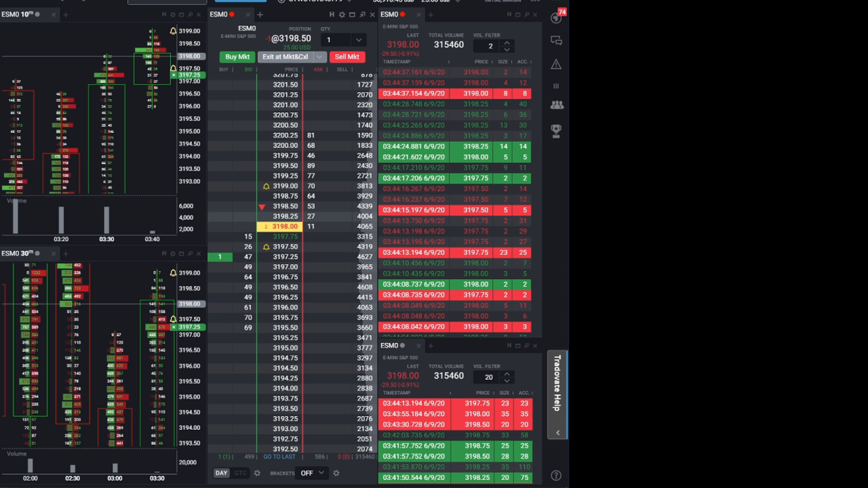Add a new tab in 10m chart panel
Image resolution: width=868 pixels, height=488 pixels.
pos(65,15)
